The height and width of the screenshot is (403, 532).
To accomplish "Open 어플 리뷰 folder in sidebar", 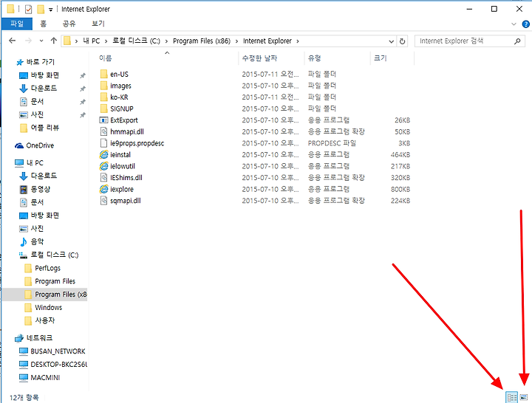I will [x=45, y=128].
